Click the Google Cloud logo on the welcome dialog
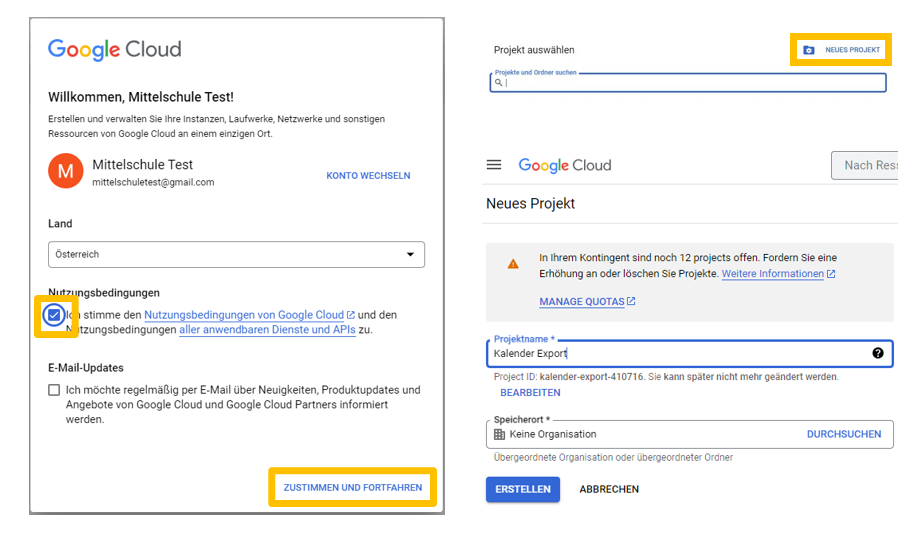 [114, 49]
